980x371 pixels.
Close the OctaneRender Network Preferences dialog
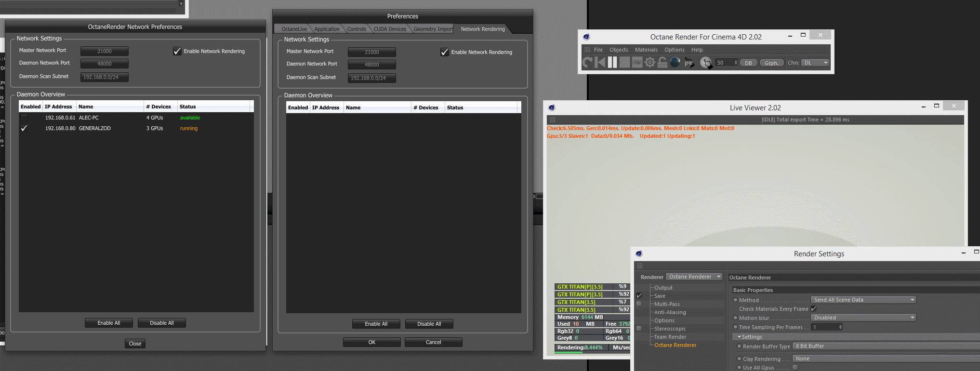[135, 344]
